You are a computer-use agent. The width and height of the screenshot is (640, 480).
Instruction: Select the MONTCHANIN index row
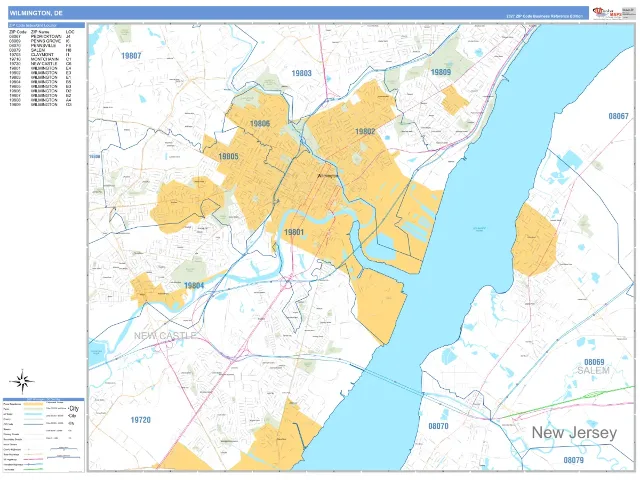[x=40, y=59]
